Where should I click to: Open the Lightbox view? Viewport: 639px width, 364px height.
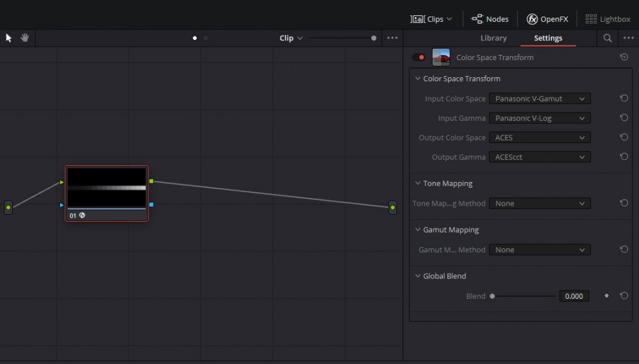tap(608, 19)
